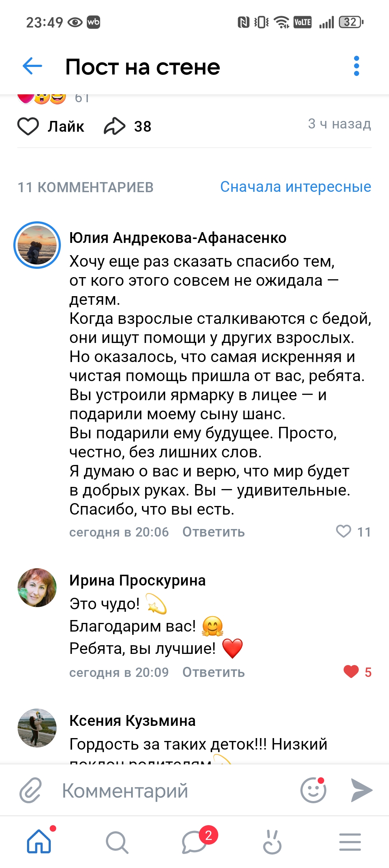Open Messages tab with 2 unread
389x868 pixels.
tap(194, 842)
